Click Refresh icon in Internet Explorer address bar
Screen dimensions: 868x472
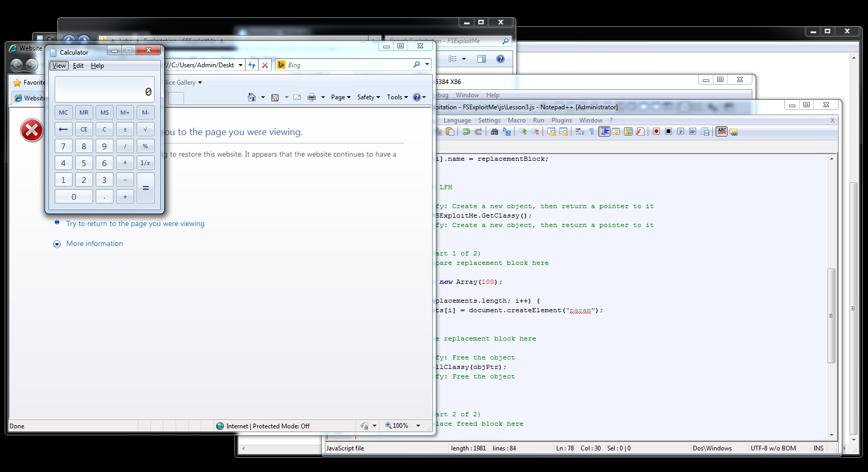point(252,65)
